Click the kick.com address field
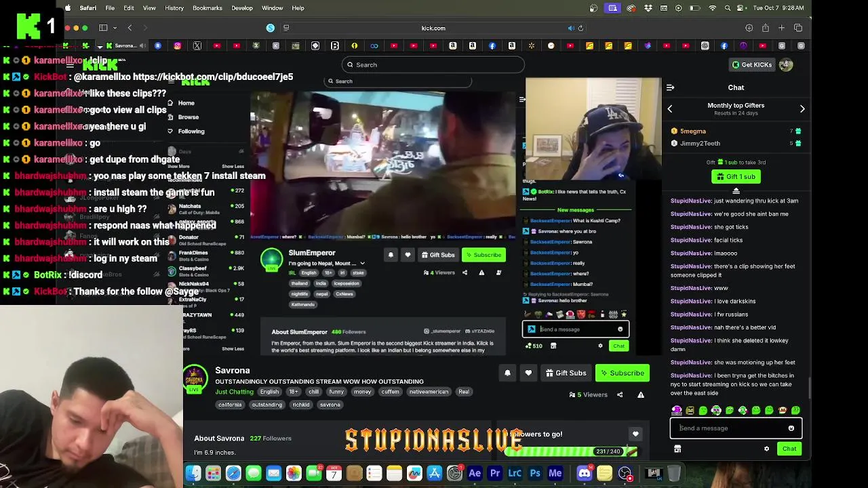Screen dimensions: 868x488 point(433,28)
